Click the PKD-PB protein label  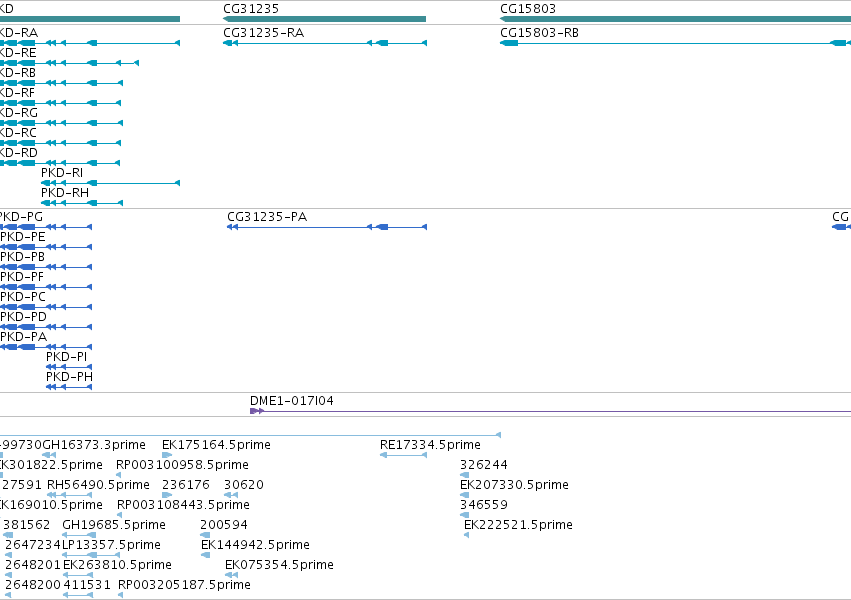pyautogui.click(x=22, y=257)
